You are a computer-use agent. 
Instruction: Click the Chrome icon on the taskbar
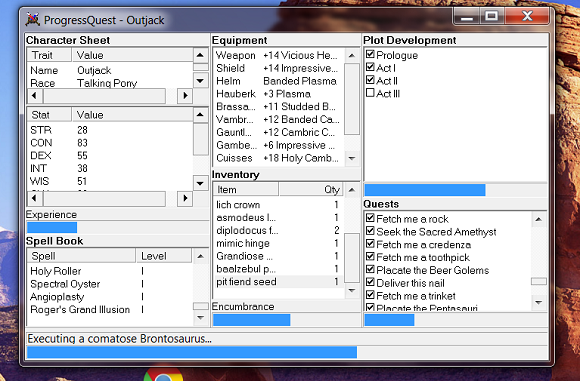click(163, 374)
